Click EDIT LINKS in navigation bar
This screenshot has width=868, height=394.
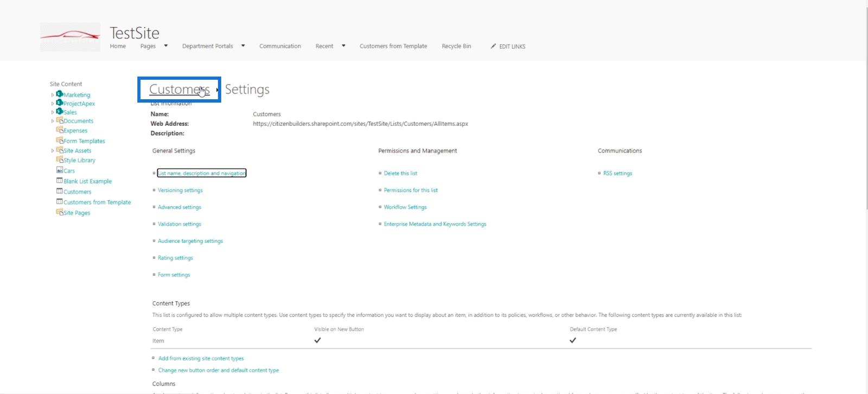(x=512, y=47)
